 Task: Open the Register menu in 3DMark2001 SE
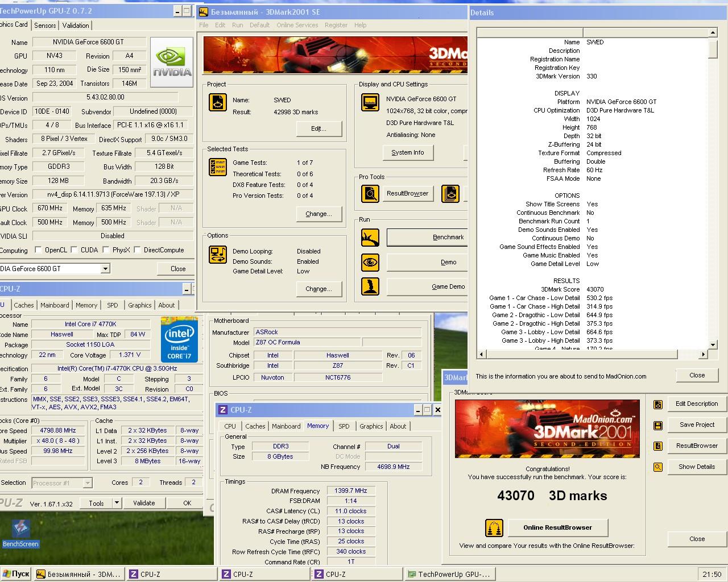pyautogui.click(x=336, y=25)
